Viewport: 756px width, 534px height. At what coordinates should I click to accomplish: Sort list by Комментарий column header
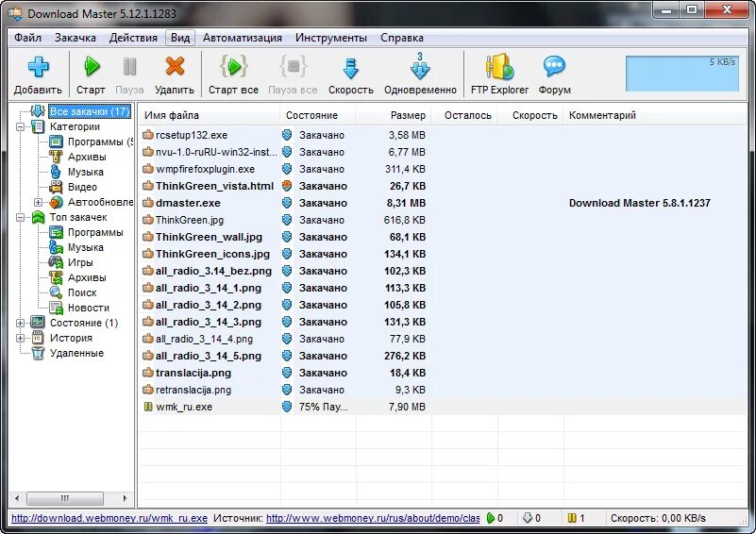point(655,115)
